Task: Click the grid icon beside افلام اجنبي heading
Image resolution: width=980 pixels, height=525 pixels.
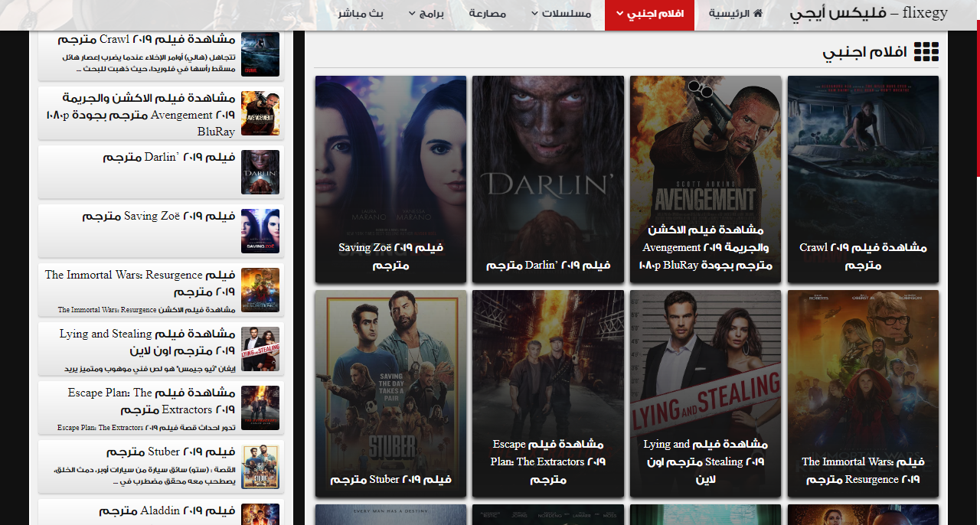Action: point(926,52)
